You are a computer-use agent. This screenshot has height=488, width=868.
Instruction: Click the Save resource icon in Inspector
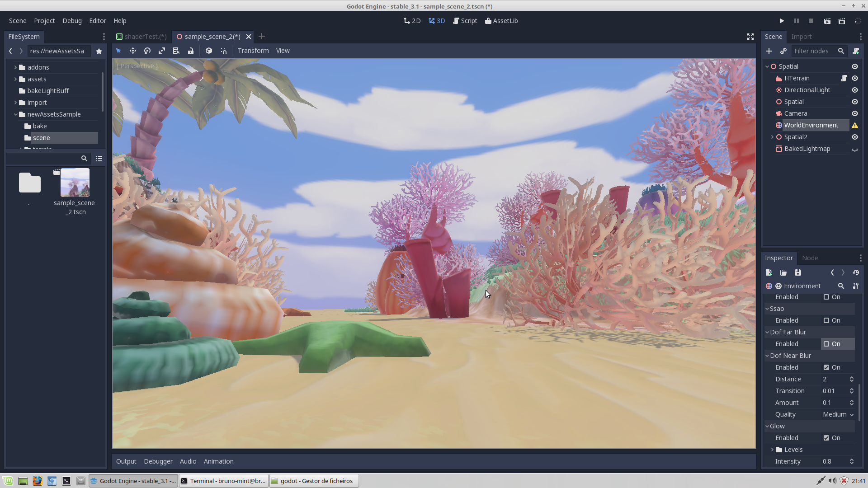pos(798,272)
